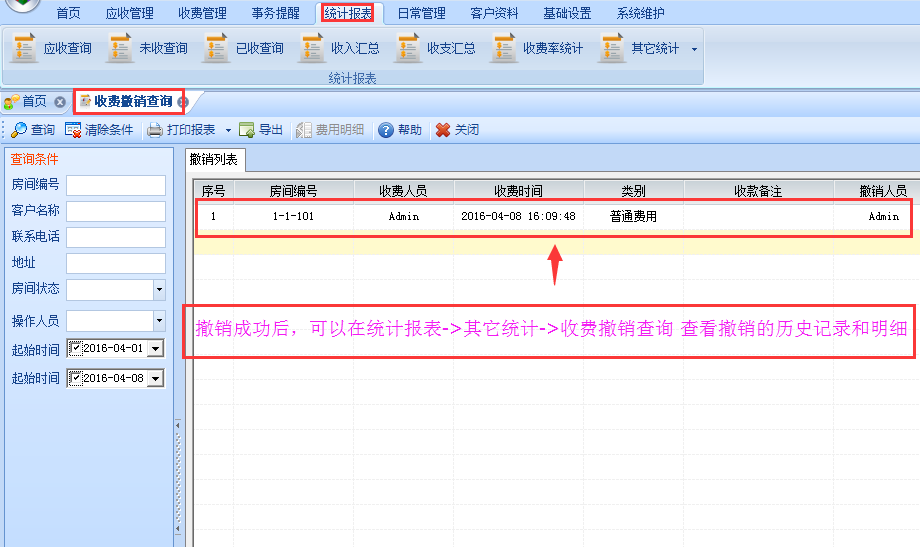Open the 收费管理 menu
This screenshot has height=547, width=920.
(202, 13)
